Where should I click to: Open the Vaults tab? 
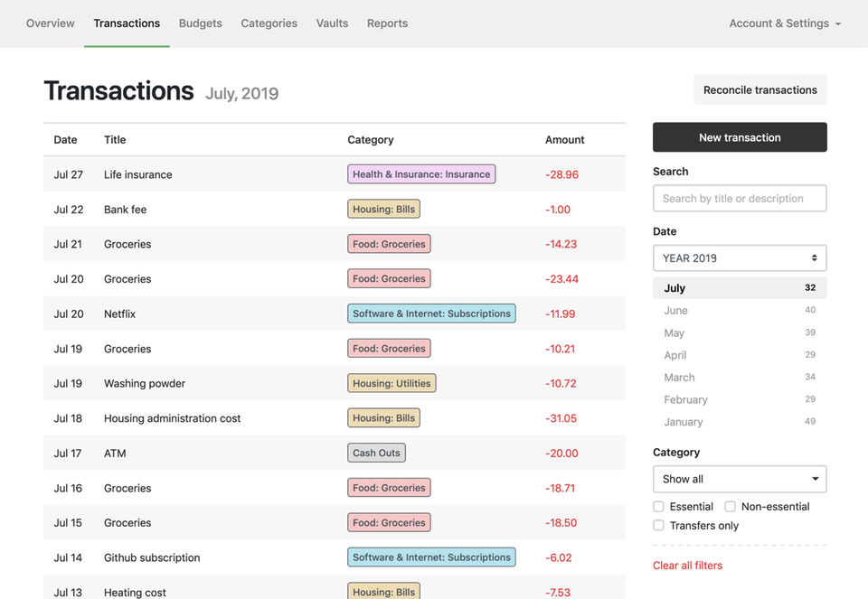pyautogui.click(x=332, y=23)
